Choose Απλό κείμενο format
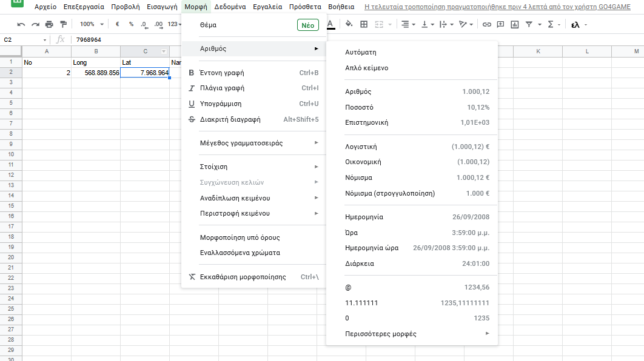644x361 pixels. (x=412, y=68)
